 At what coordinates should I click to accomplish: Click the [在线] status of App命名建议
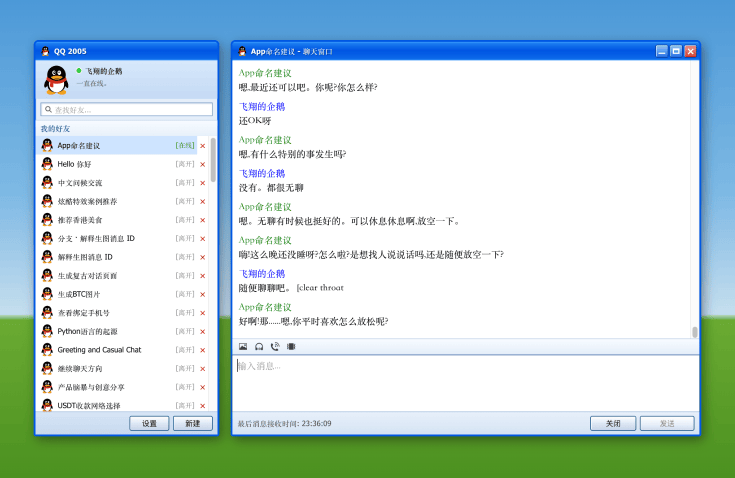(185, 145)
